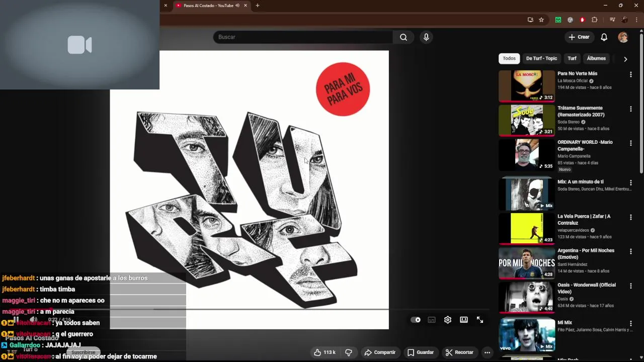Click the Crear button
Viewport: 644px width, 362px height.
pyautogui.click(x=579, y=37)
